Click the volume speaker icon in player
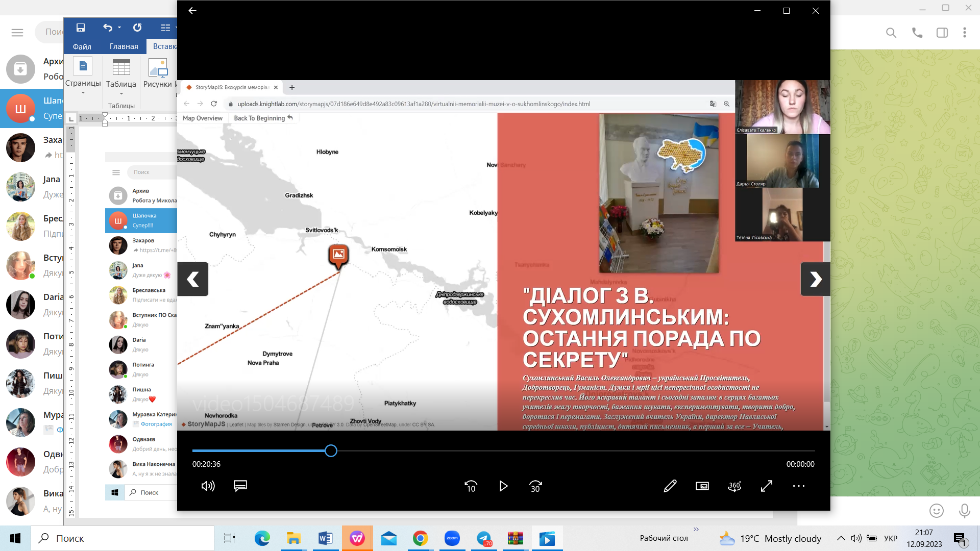The width and height of the screenshot is (980, 551). tap(208, 486)
